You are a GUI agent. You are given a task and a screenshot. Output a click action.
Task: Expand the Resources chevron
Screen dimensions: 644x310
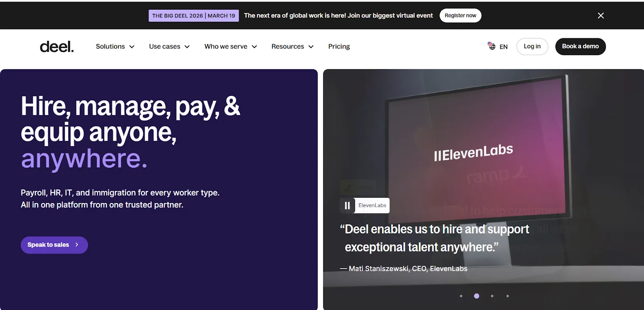[x=311, y=47]
